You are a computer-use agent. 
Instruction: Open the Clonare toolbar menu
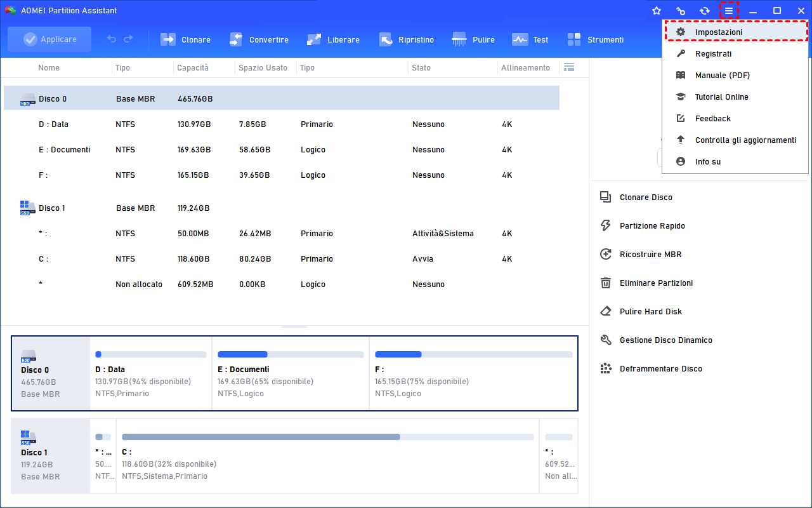186,39
